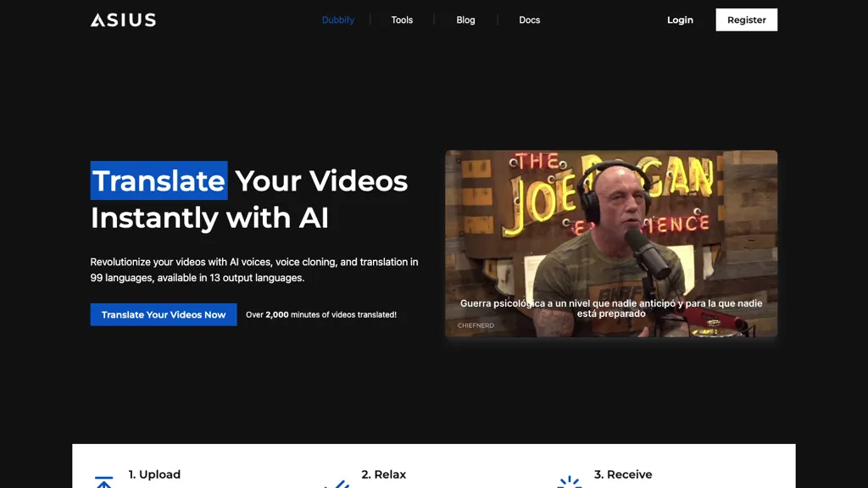Select the "1. Upload" step heading
Viewport: 868px width, 488px height.
pyautogui.click(x=154, y=474)
